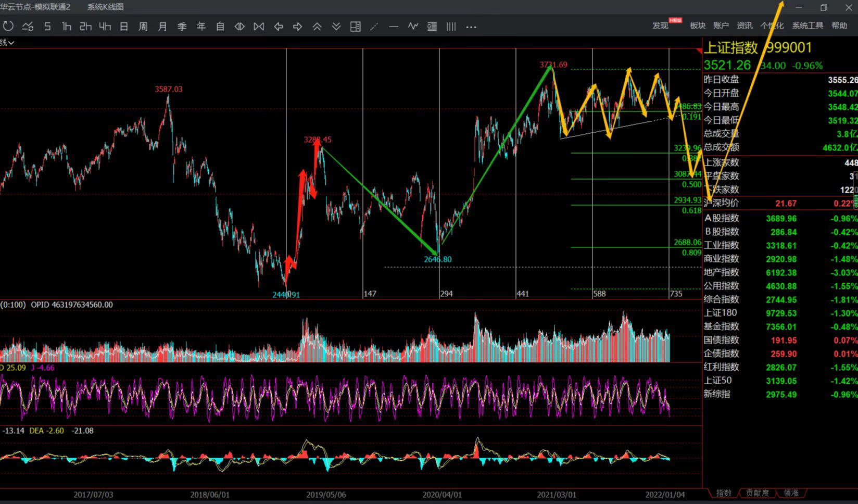The image size is (858, 504).
Task: Select the 上证180 row
Action: point(780,313)
